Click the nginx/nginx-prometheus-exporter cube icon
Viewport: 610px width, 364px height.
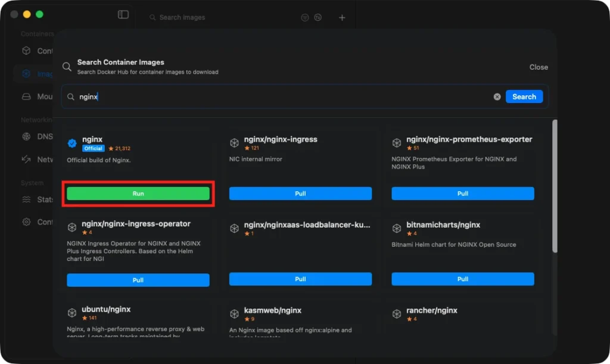[x=396, y=143]
